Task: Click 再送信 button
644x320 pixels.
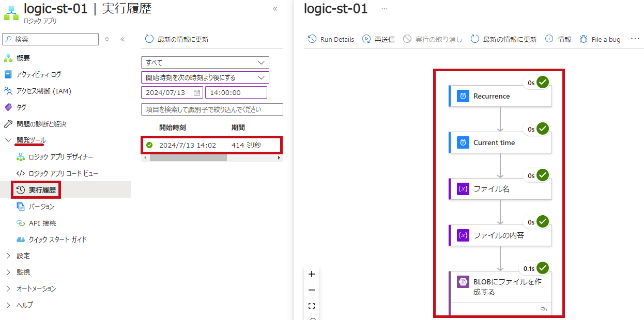Action: pos(378,39)
